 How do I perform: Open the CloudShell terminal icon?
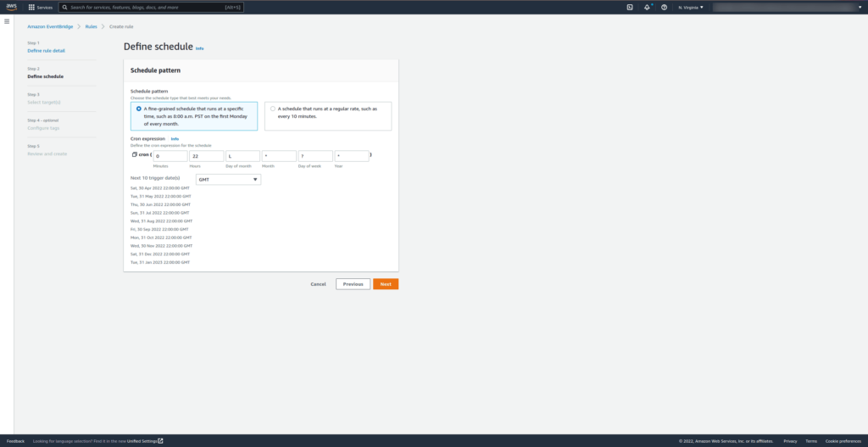click(x=630, y=7)
